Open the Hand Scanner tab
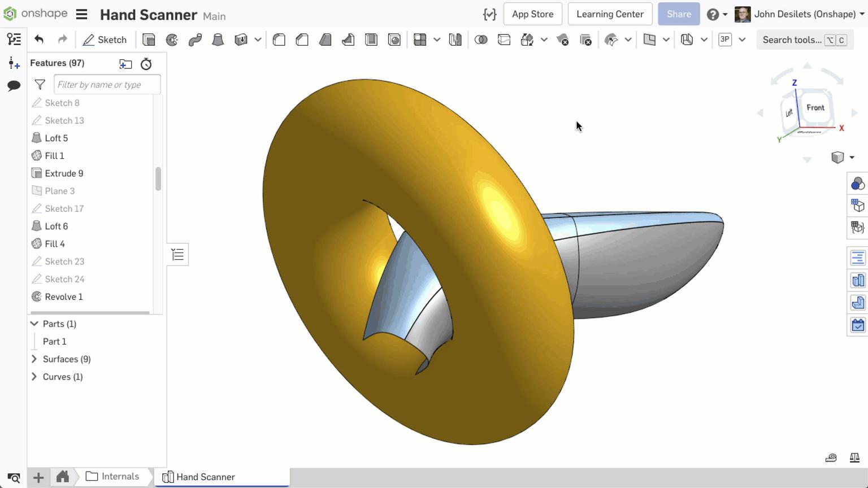 [205, 476]
